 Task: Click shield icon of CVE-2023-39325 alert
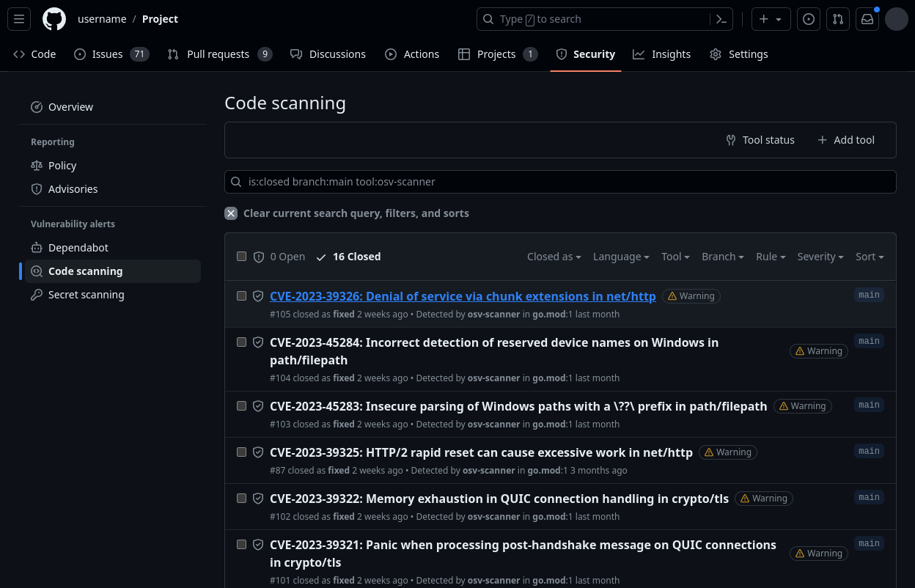click(258, 452)
